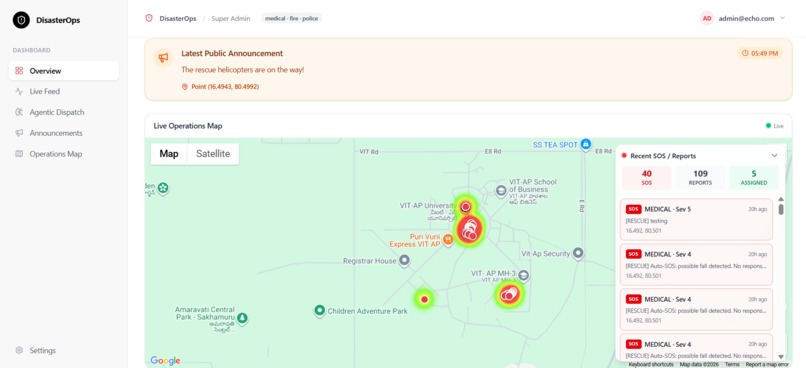Collapse the Recent SOS / Reports panel
The image size is (806, 368).
[x=774, y=156]
